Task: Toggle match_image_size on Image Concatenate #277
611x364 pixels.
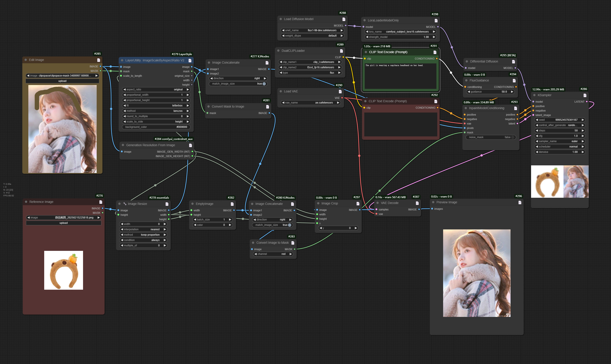Action: coord(264,84)
